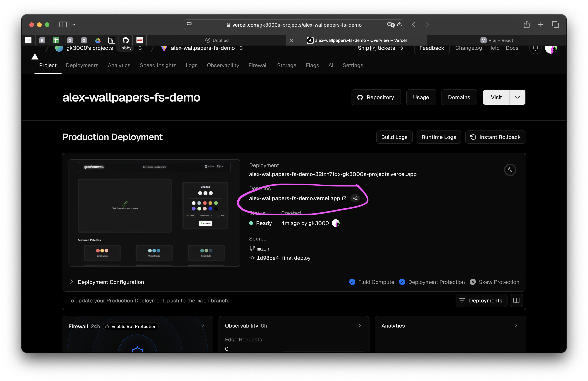Open the Google Drive pinned tab
Image resolution: width=588 pixels, height=381 pixels.
[x=98, y=40]
